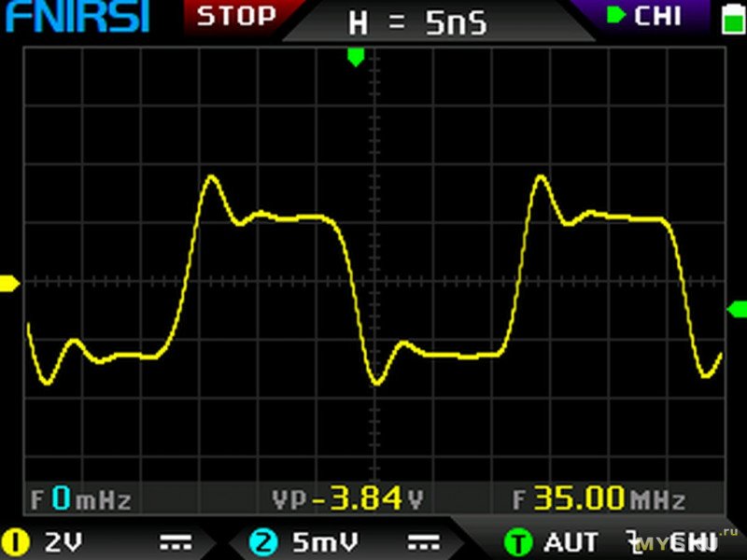
Task: Click the green horizontal trigger position marker
Action: 355,57
